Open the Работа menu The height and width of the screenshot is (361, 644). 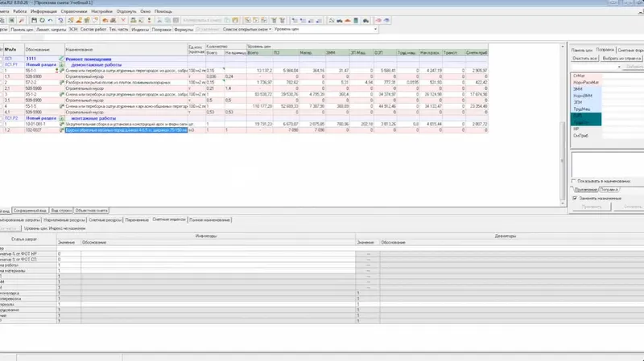[19, 11]
